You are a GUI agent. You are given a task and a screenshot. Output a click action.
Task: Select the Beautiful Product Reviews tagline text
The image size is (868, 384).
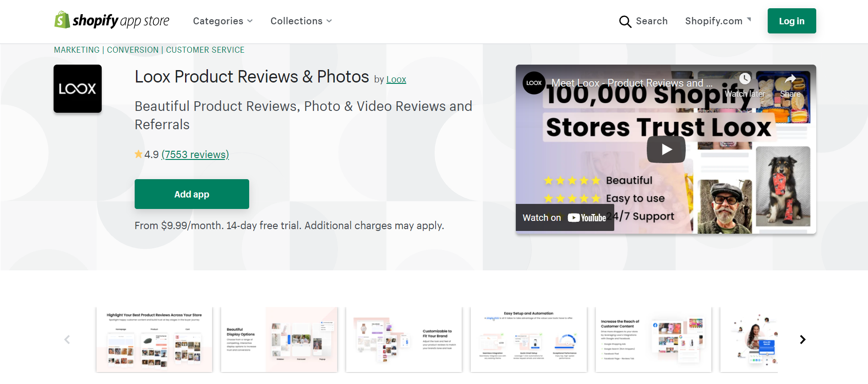point(303,115)
